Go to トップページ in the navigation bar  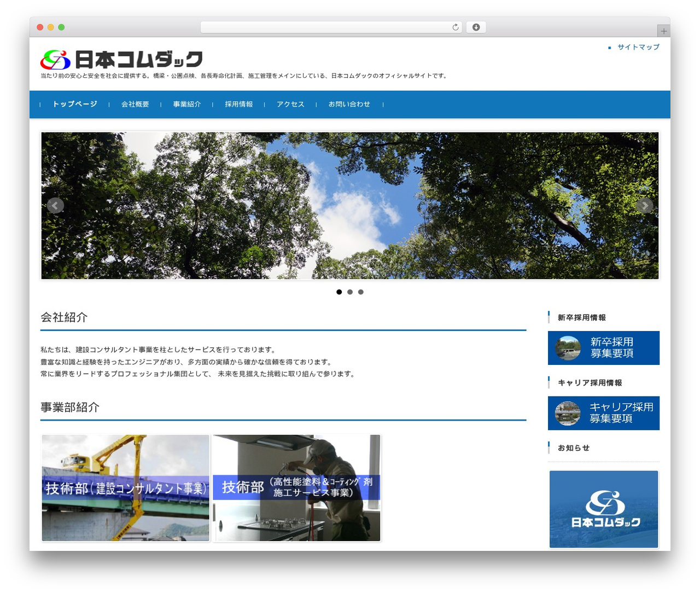click(75, 104)
